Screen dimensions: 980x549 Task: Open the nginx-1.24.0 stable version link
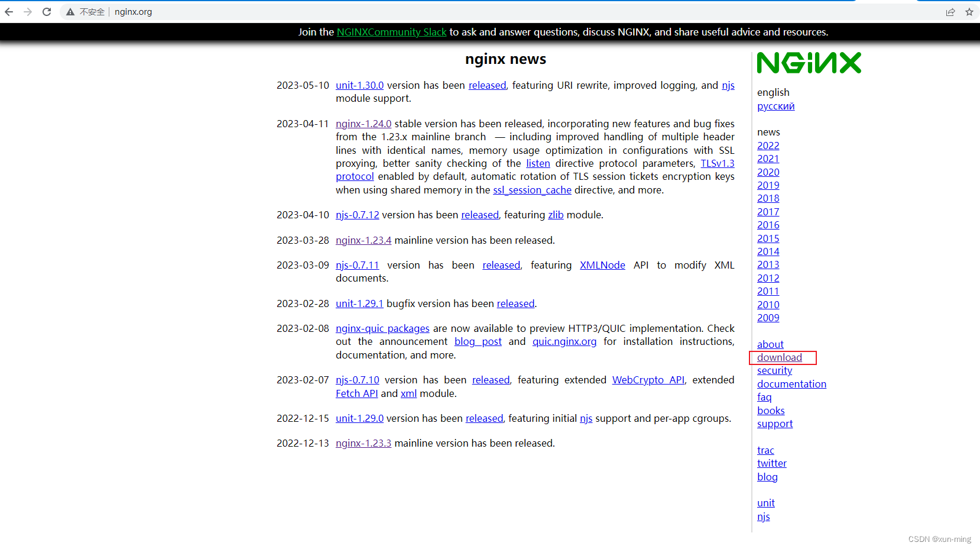coord(364,124)
